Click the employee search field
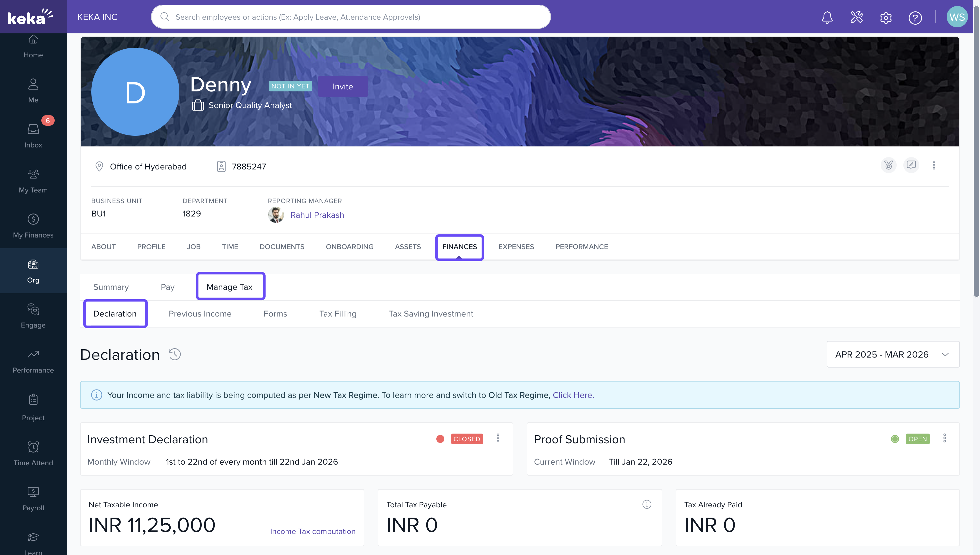The height and width of the screenshot is (555, 980). (x=350, y=17)
